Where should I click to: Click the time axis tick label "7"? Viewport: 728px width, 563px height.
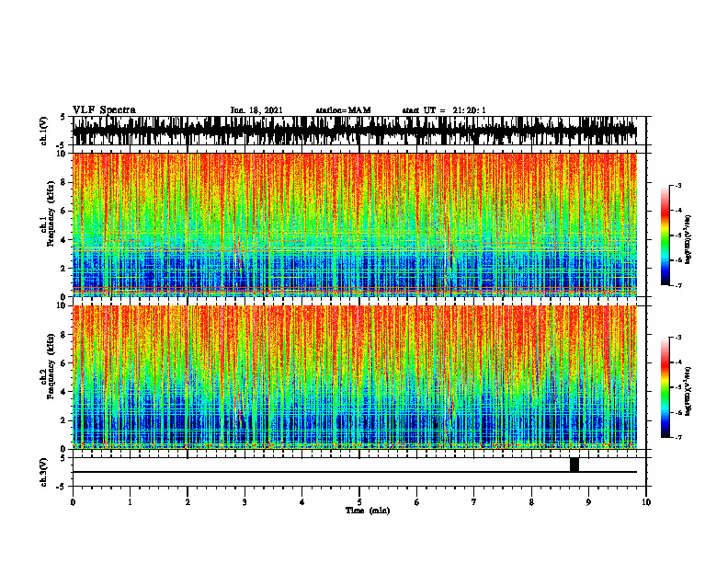click(474, 502)
